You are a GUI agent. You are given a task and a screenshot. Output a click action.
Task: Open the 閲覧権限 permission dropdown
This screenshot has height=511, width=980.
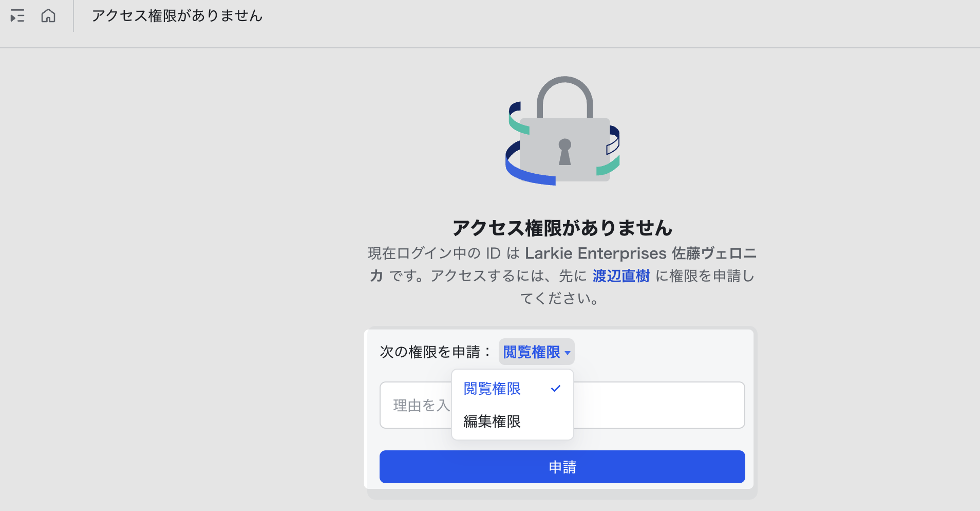tap(536, 352)
